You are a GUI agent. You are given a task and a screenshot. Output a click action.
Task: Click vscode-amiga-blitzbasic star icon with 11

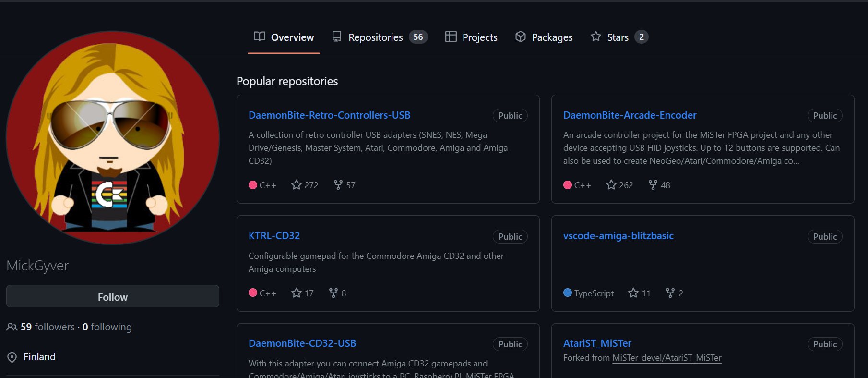[x=633, y=293]
